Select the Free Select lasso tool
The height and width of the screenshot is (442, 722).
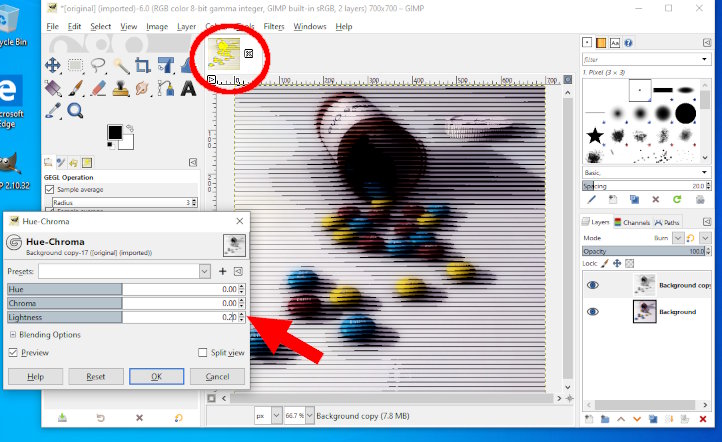98,65
